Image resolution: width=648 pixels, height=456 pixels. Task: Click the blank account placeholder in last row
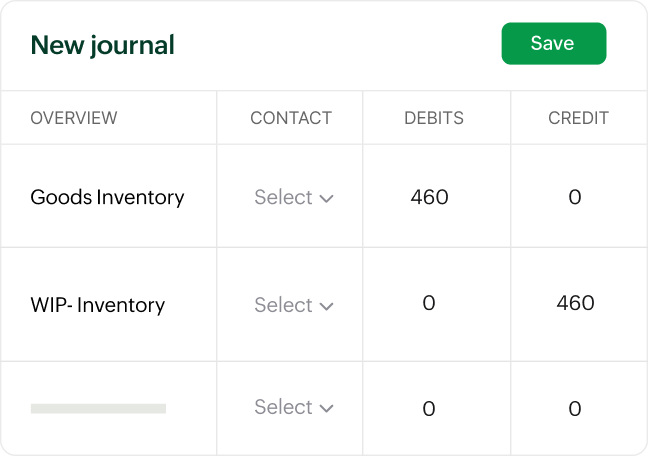98,408
